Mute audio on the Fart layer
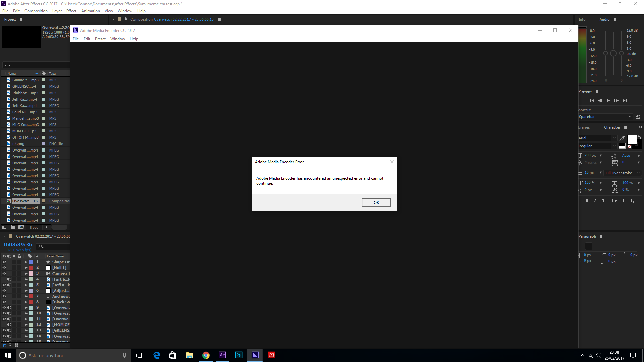The width and height of the screenshot is (644, 362). 9,279
